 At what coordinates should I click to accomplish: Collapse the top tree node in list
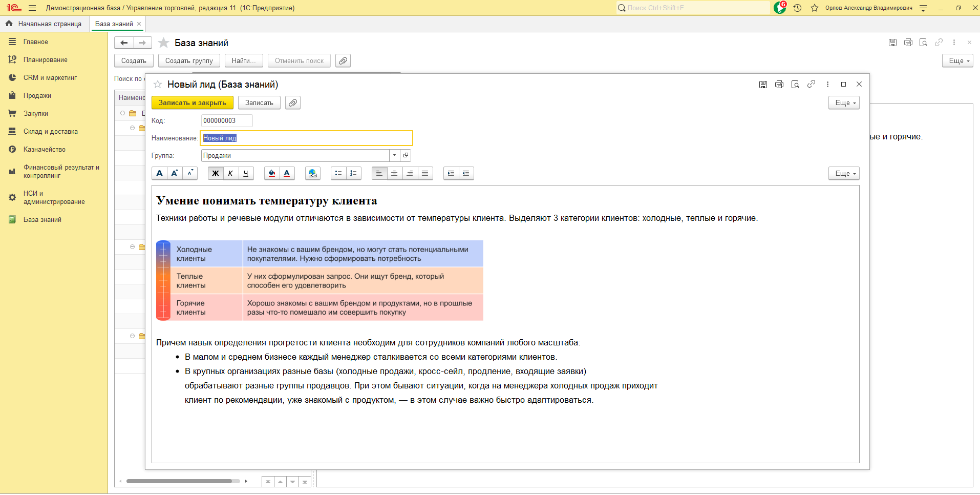coord(122,113)
